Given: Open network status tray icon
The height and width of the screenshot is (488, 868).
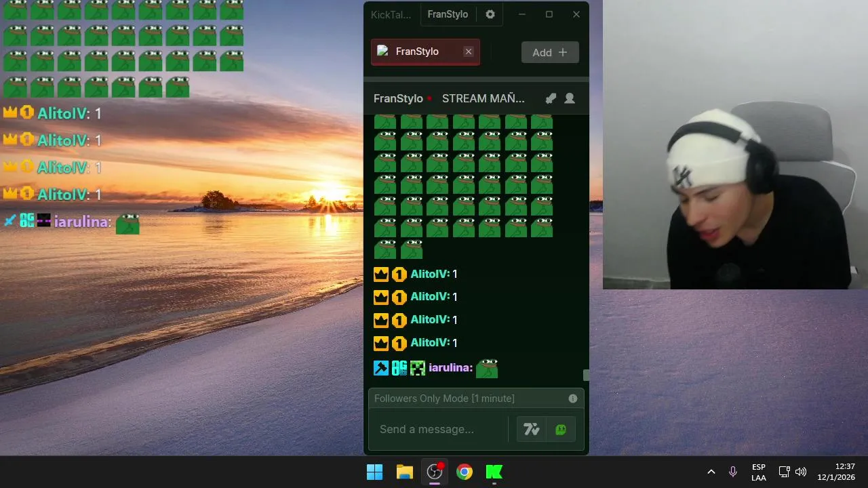Looking at the screenshot, I should 784,472.
